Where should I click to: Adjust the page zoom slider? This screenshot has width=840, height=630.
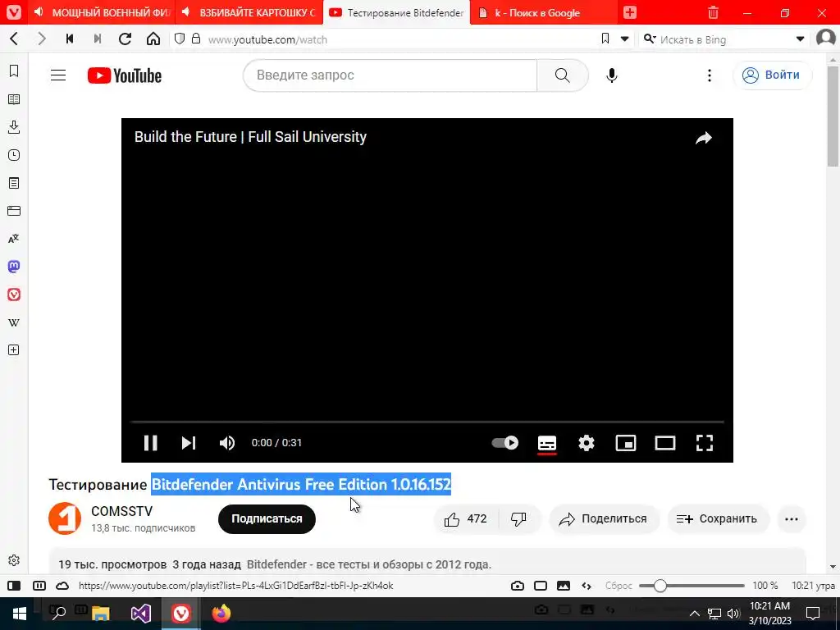[x=692, y=586]
